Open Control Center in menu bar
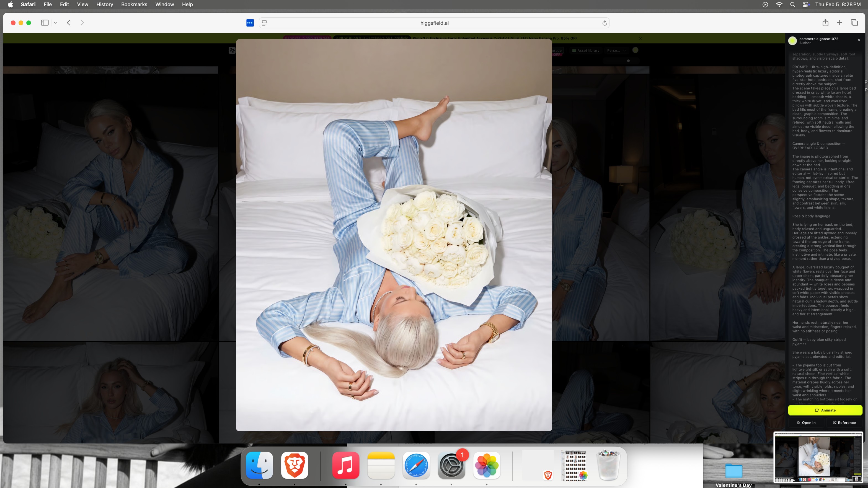The image size is (868, 488). tap(806, 4)
